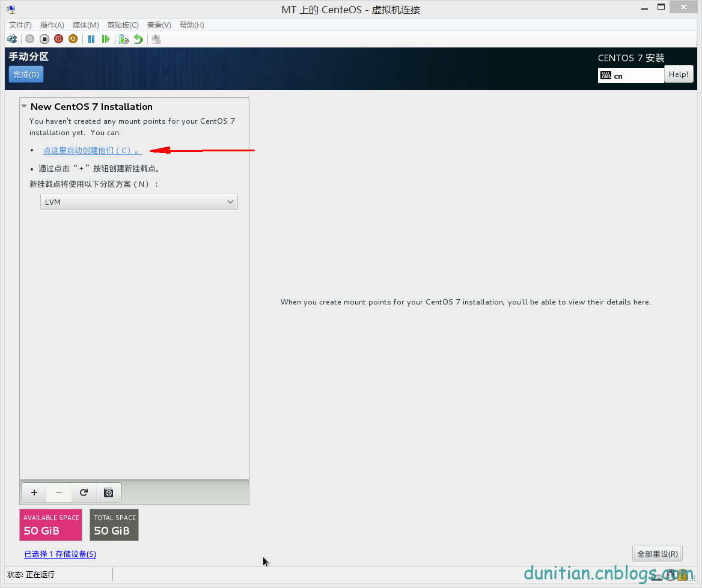702x588 pixels.
Task: Open the 文件(F) menu
Action: pyautogui.click(x=20, y=25)
